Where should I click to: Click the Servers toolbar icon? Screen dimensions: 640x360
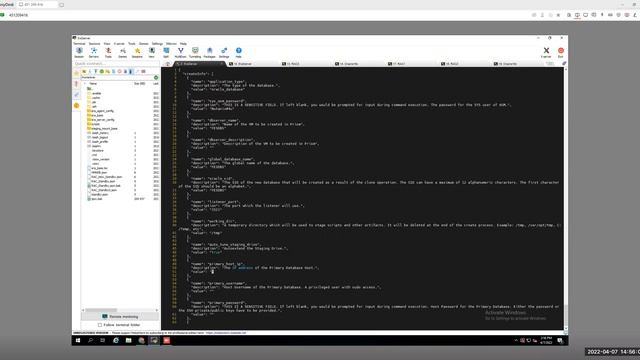point(94,52)
